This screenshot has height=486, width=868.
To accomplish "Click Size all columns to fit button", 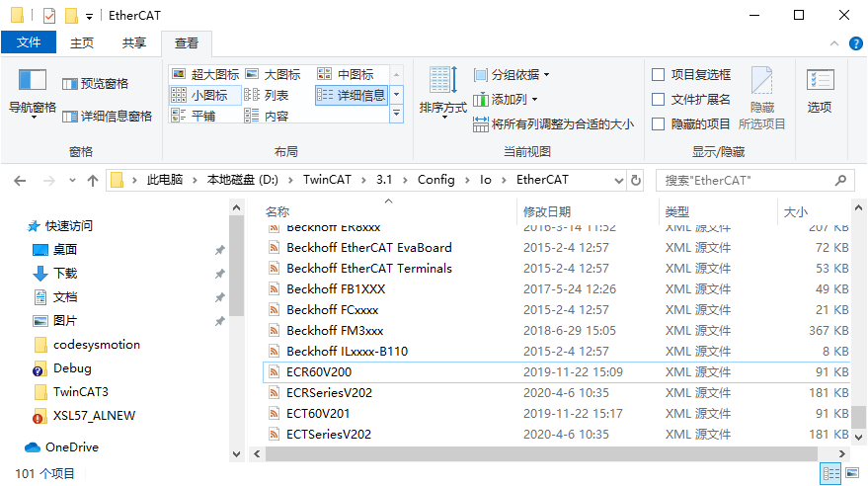I will click(554, 124).
